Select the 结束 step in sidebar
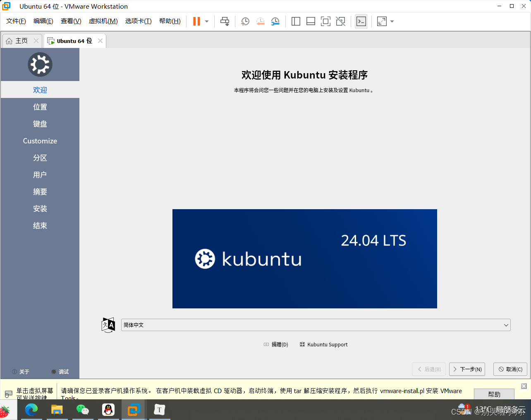Image resolution: width=531 pixels, height=420 pixels. 40,225
